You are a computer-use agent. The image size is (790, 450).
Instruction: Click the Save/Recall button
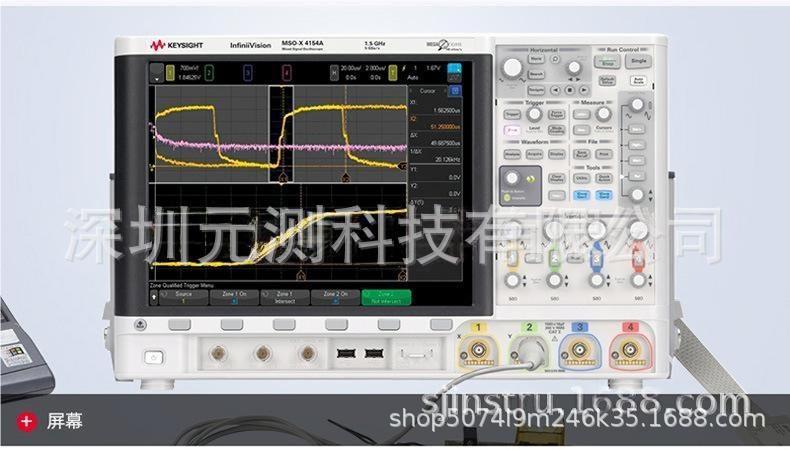click(581, 154)
